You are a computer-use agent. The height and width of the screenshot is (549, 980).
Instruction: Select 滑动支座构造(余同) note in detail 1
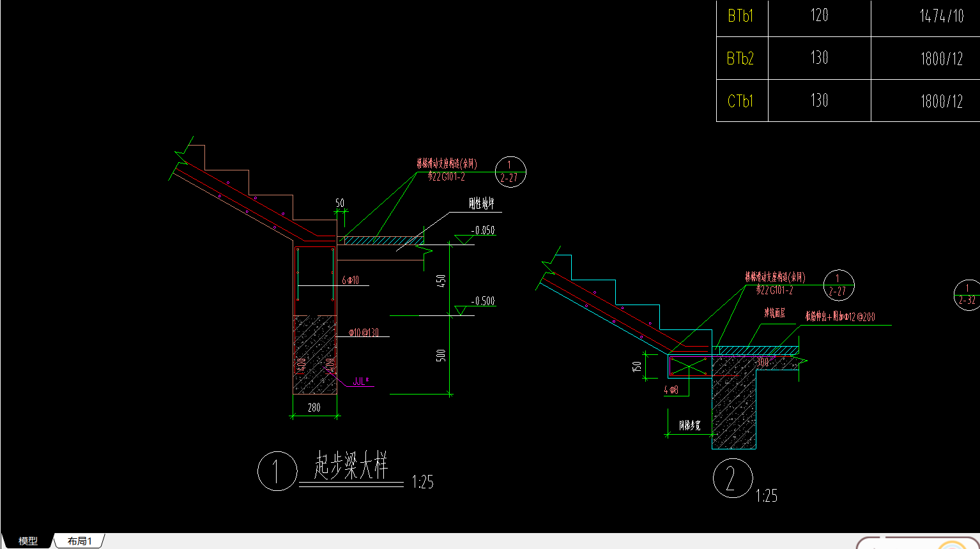tap(447, 164)
